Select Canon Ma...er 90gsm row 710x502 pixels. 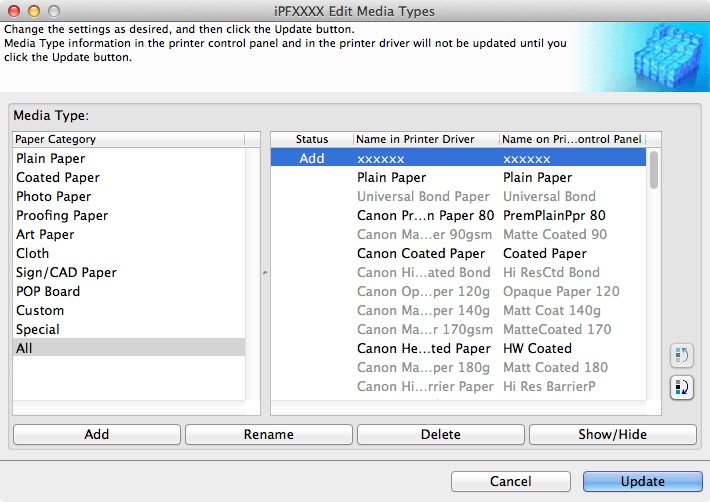pyautogui.click(x=458, y=234)
